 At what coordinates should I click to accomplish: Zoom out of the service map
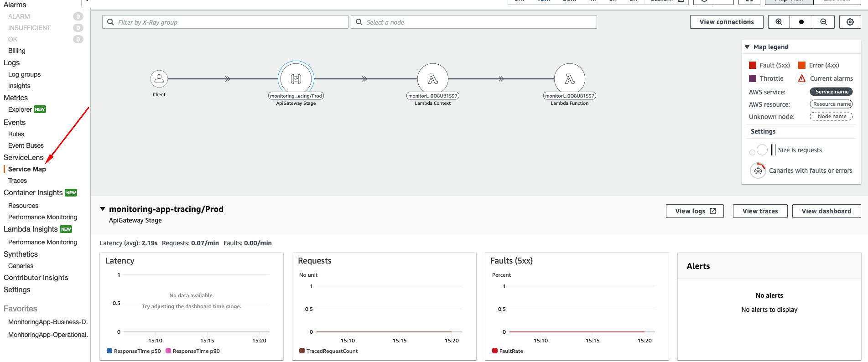[x=824, y=22]
